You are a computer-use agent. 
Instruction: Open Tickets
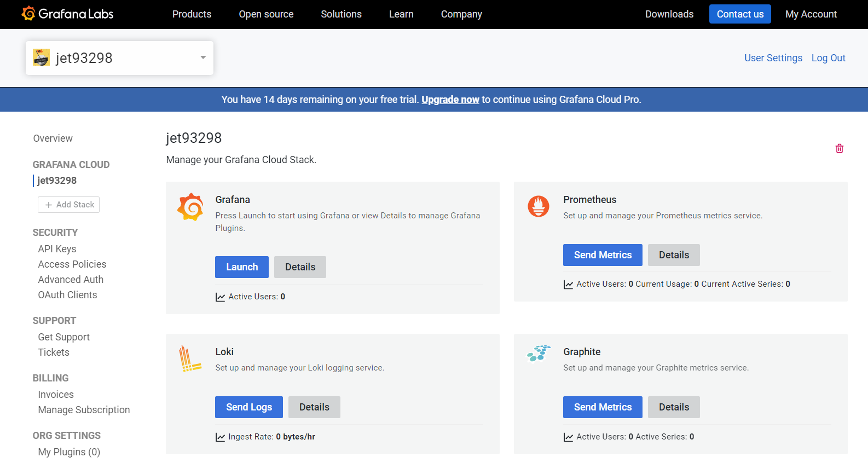(x=54, y=352)
